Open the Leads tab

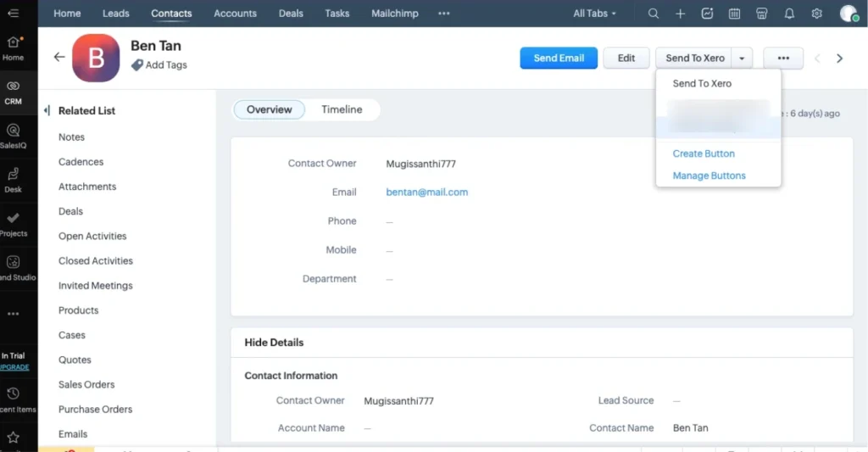[x=115, y=14]
